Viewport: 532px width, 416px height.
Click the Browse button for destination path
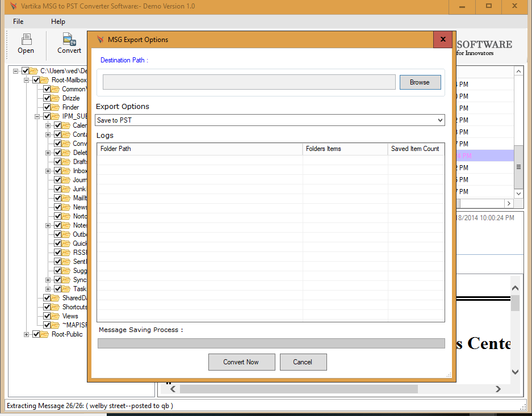click(x=420, y=82)
